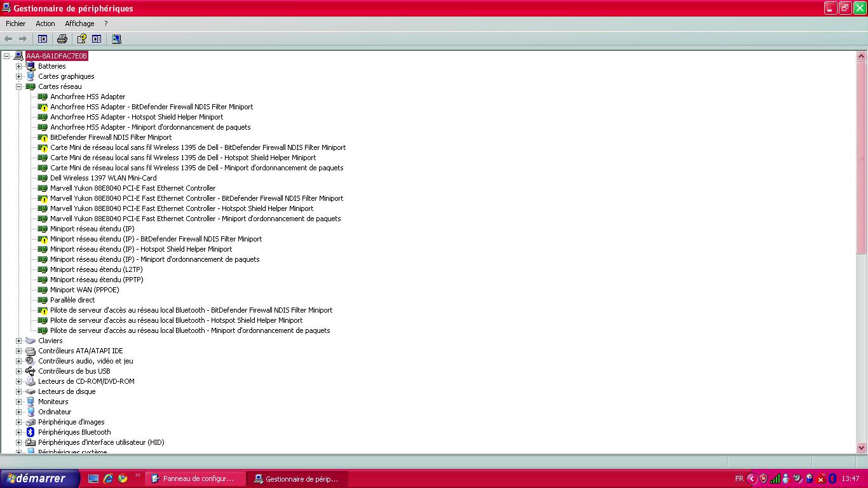This screenshot has height=488, width=868.
Task: Open the démarrer Start menu
Action: [x=40, y=478]
